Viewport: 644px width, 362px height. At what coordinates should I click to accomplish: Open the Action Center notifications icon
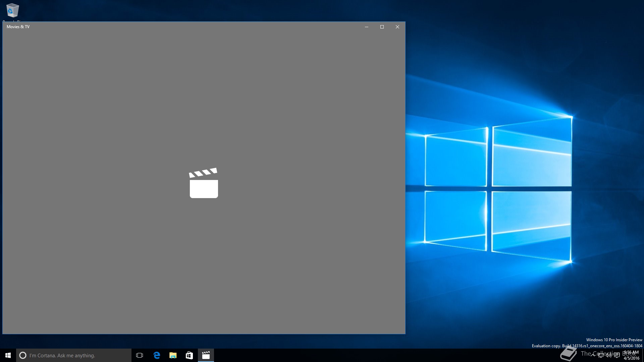[616, 355]
